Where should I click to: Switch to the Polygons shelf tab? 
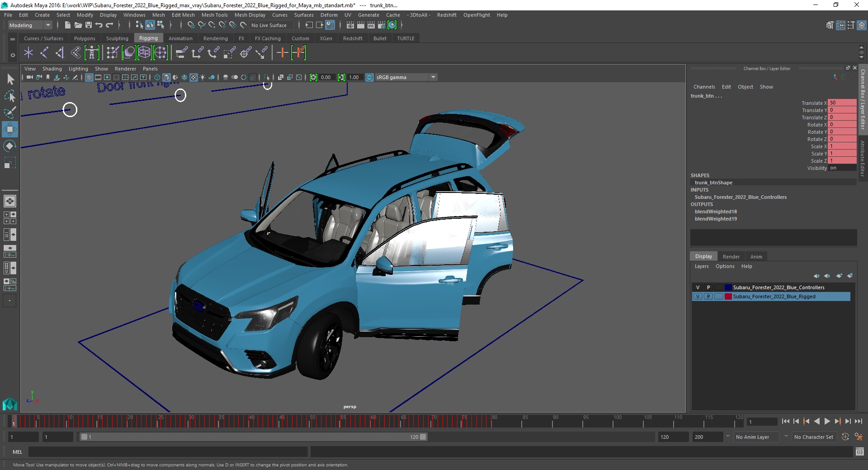tap(85, 38)
